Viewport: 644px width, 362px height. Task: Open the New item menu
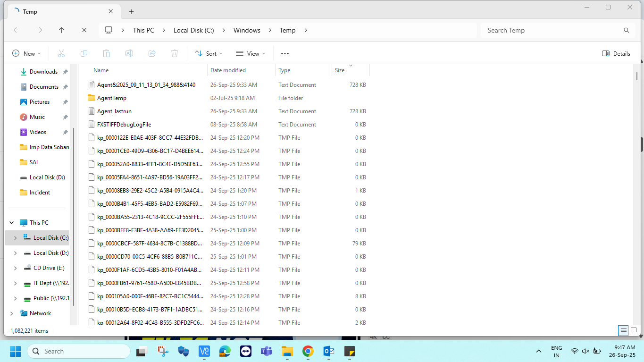[x=26, y=53]
